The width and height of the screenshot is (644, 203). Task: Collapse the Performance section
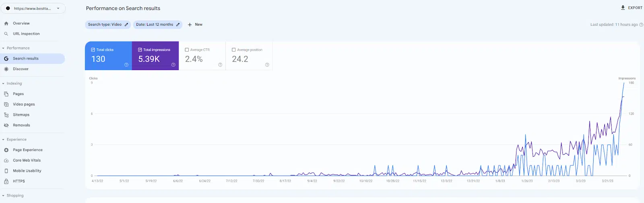coord(3,48)
